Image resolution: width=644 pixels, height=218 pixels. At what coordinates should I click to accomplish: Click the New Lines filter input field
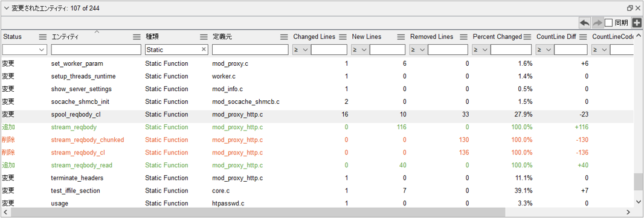(x=388, y=50)
